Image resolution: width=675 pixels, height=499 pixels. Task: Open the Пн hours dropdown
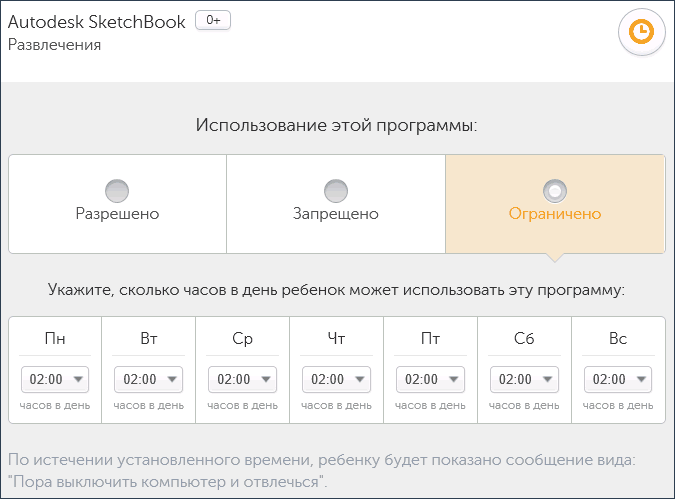pyautogui.click(x=55, y=379)
